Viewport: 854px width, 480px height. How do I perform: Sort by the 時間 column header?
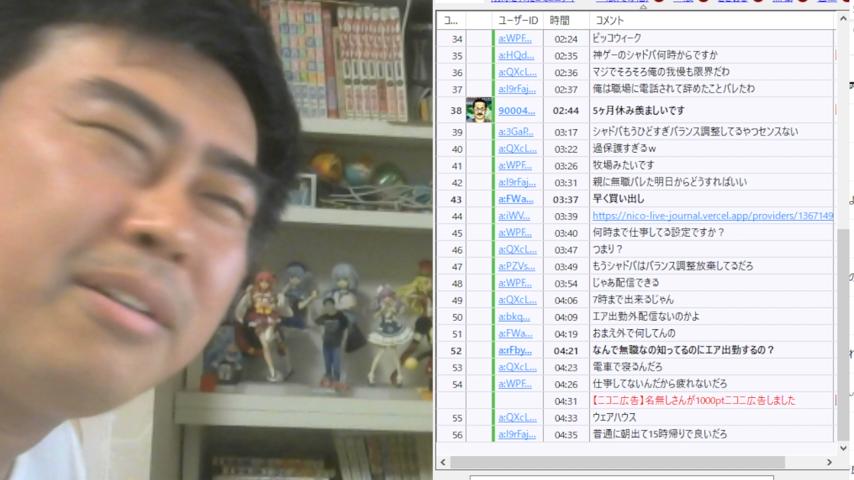559,21
